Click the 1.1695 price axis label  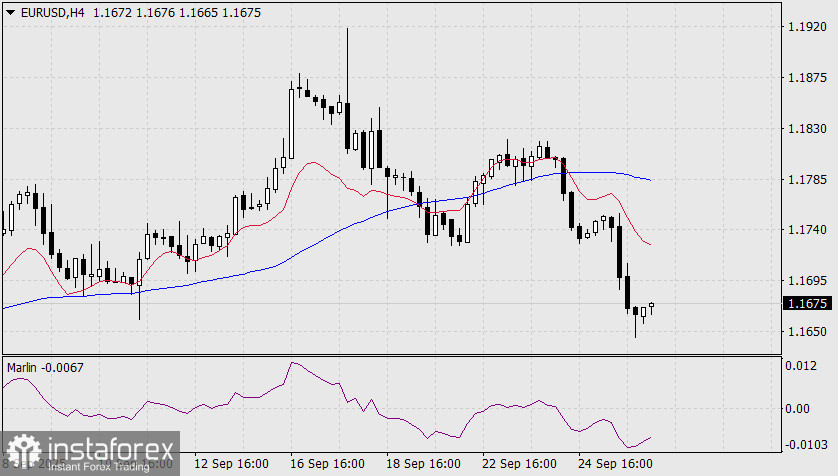[807, 280]
